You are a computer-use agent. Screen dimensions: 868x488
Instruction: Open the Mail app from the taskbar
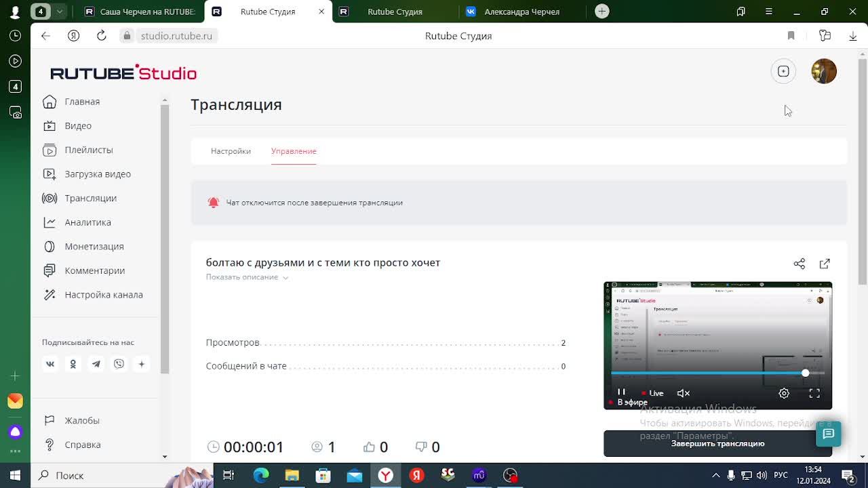click(x=354, y=476)
